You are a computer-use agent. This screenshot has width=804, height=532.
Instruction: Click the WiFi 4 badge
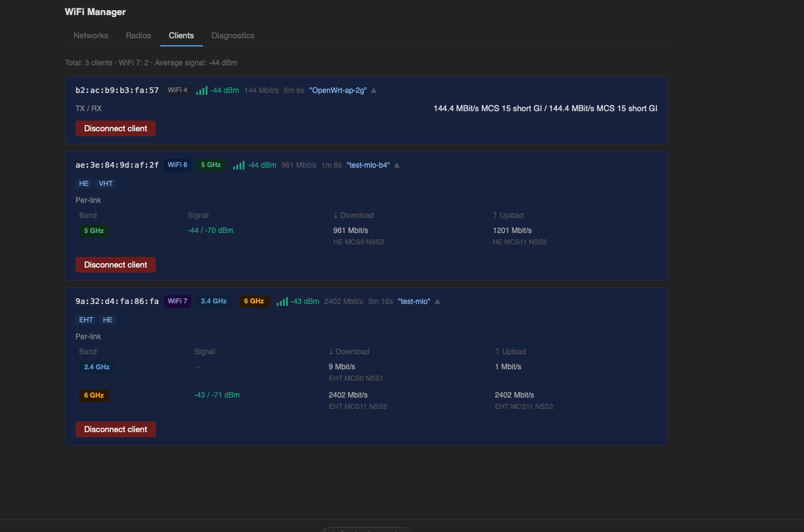coord(177,90)
